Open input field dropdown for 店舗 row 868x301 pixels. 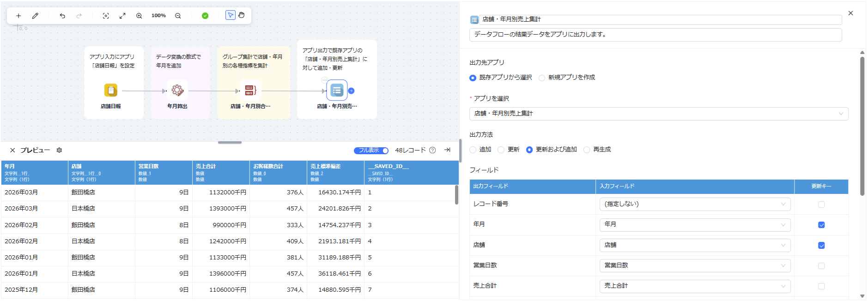695,245
